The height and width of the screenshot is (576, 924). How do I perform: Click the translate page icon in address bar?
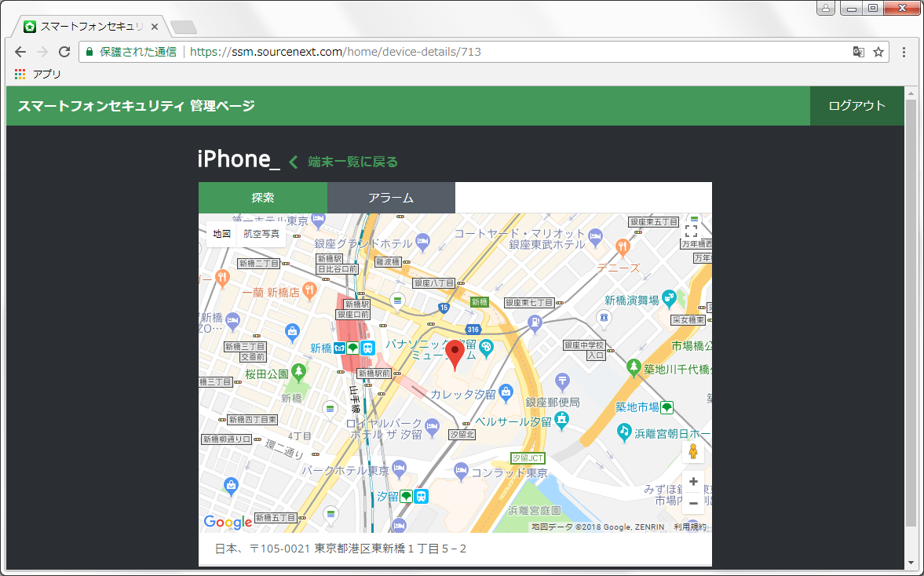tap(859, 52)
